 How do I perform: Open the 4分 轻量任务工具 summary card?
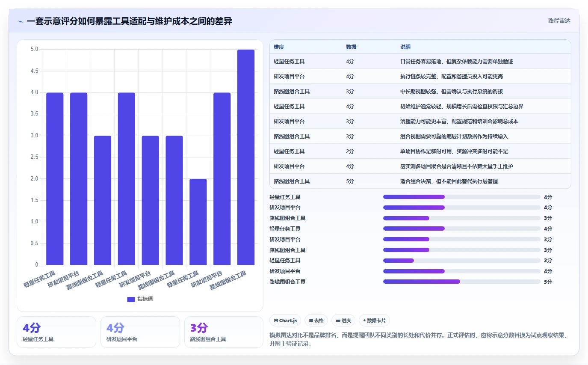click(x=56, y=332)
